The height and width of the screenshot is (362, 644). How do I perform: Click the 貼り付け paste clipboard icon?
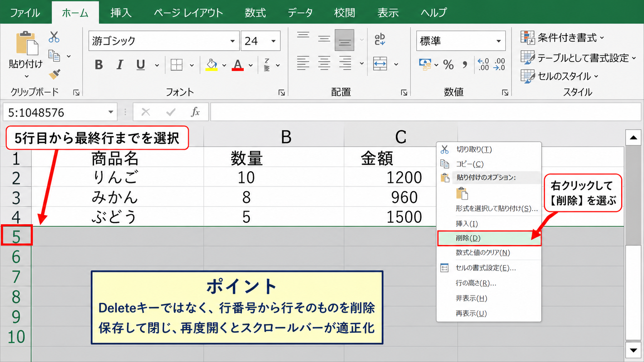coord(27,43)
